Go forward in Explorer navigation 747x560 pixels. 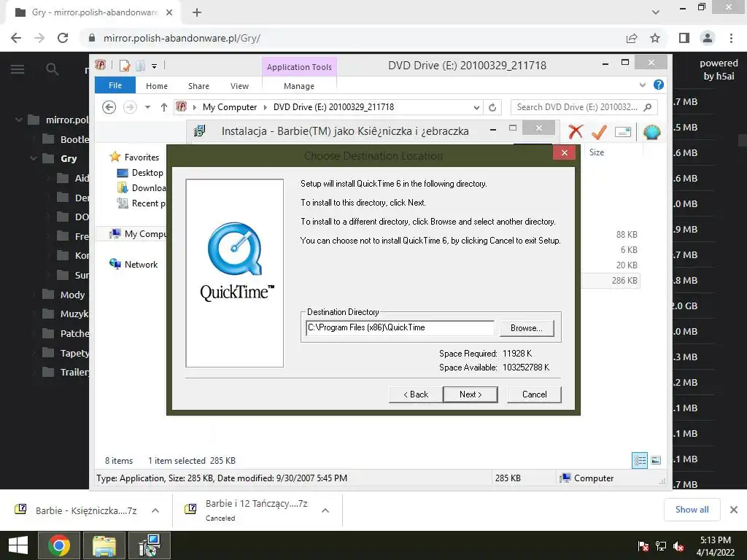(x=130, y=107)
